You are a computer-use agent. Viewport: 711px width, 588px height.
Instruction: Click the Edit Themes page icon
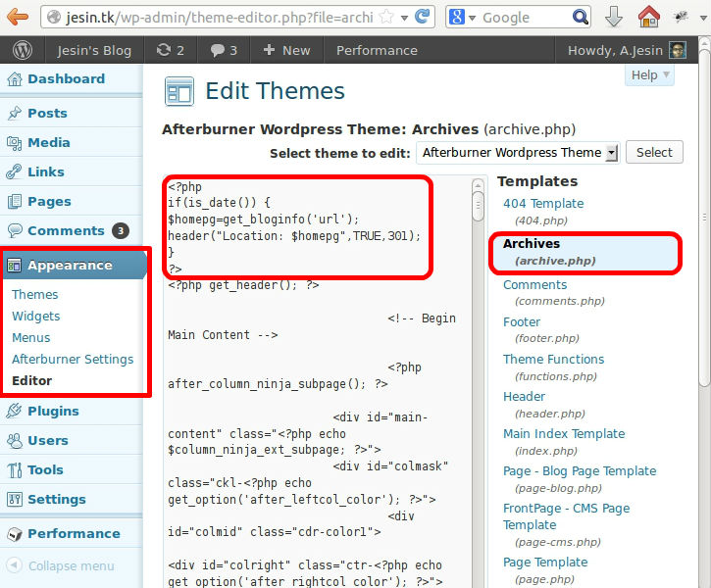point(179,91)
